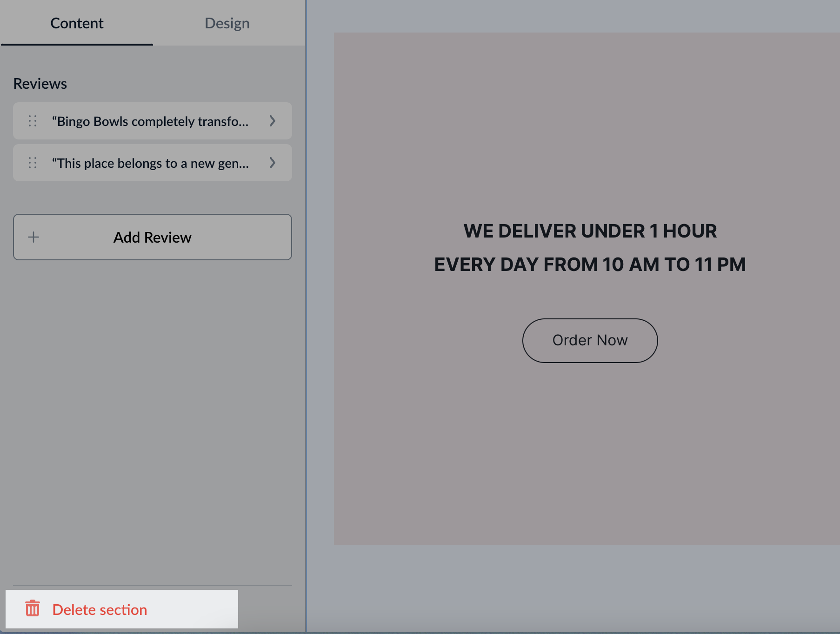Click the trash icon next to Delete section

click(32, 609)
